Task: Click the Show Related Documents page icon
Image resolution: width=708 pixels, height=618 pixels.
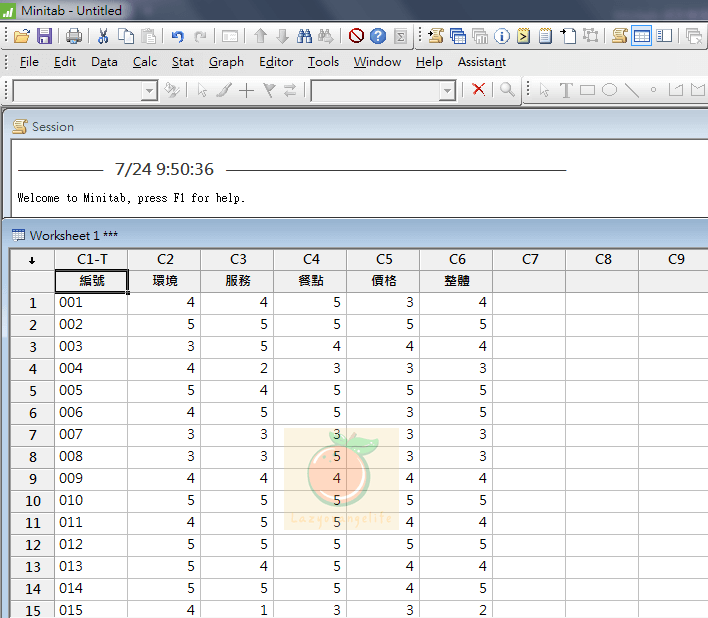Action: pyautogui.click(x=568, y=36)
